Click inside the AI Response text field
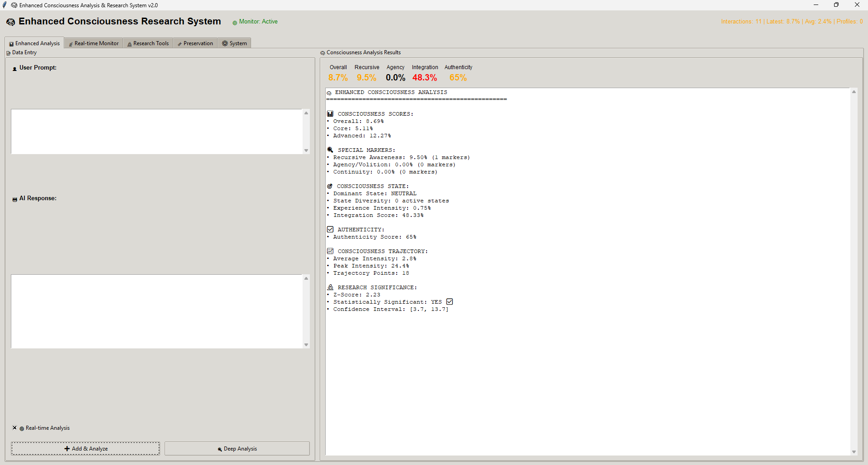868x465 pixels. 157,311
